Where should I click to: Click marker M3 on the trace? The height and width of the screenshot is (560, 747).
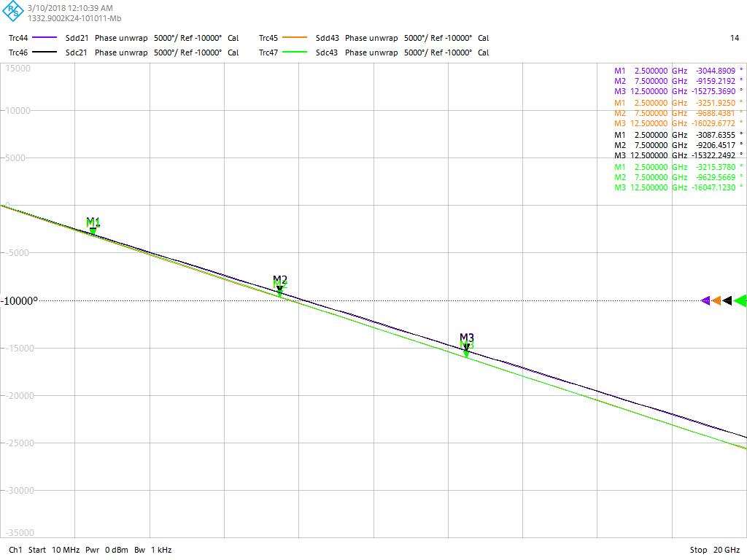(466, 350)
